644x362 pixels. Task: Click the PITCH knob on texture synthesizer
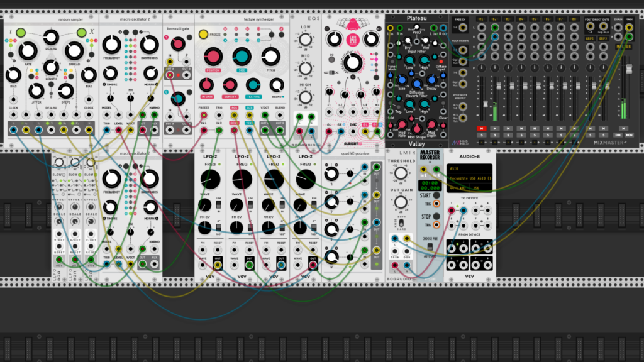point(270,57)
